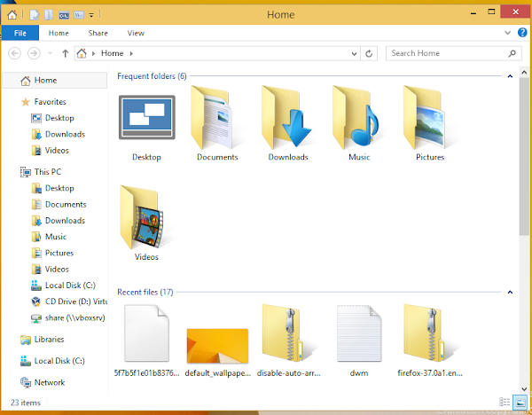Open Customize Quick Access Toolbar dropdown
The width and height of the screenshot is (532, 415).
point(91,15)
